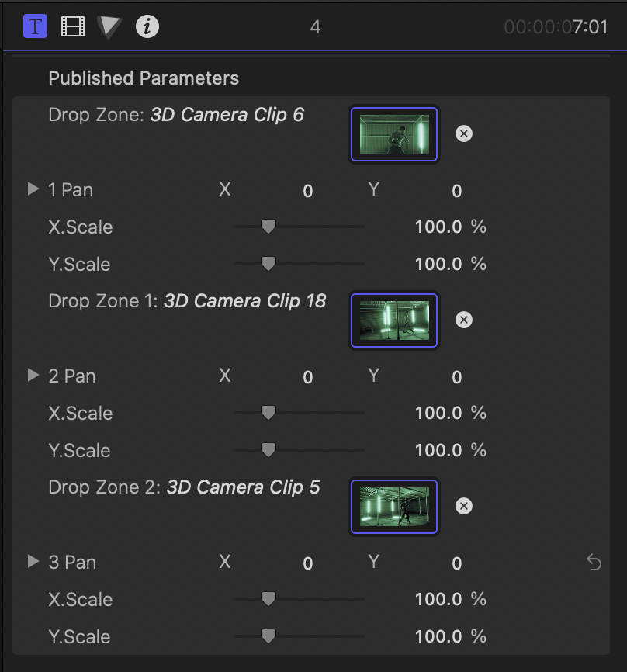This screenshot has width=627, height=672.
Task: Select the 3D Camera Clip 5 thumbnail well
Action: [394, 507]
